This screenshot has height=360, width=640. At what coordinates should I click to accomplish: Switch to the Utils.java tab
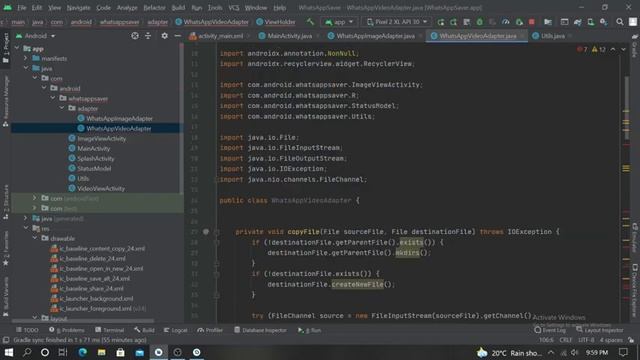pyautogui.click(x=552, y=36)
